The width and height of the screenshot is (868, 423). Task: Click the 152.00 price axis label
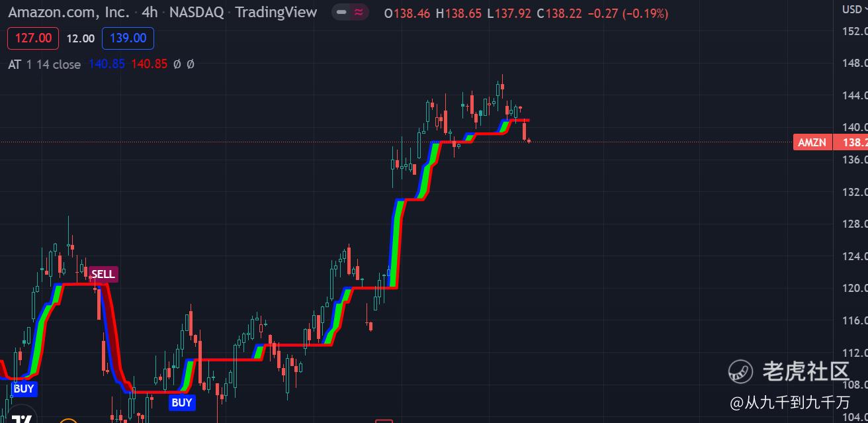click(855, 31)
